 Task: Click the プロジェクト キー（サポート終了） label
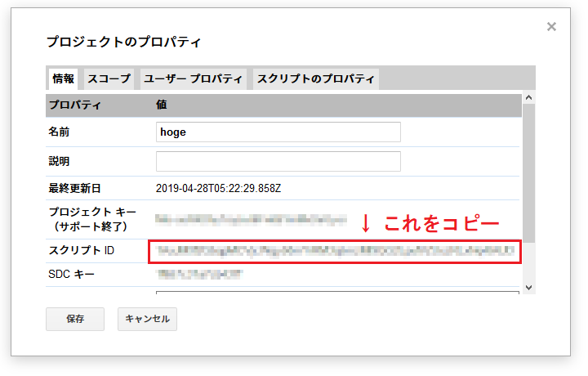pyautogui.click(x=92, y=220)
